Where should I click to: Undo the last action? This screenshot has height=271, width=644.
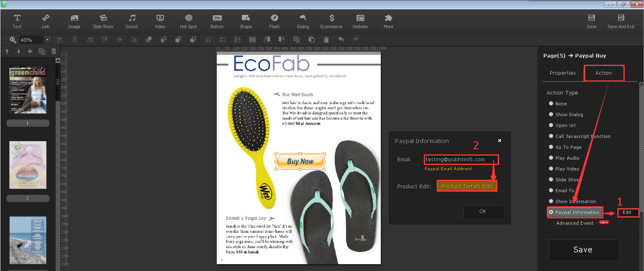click(341, 39)
